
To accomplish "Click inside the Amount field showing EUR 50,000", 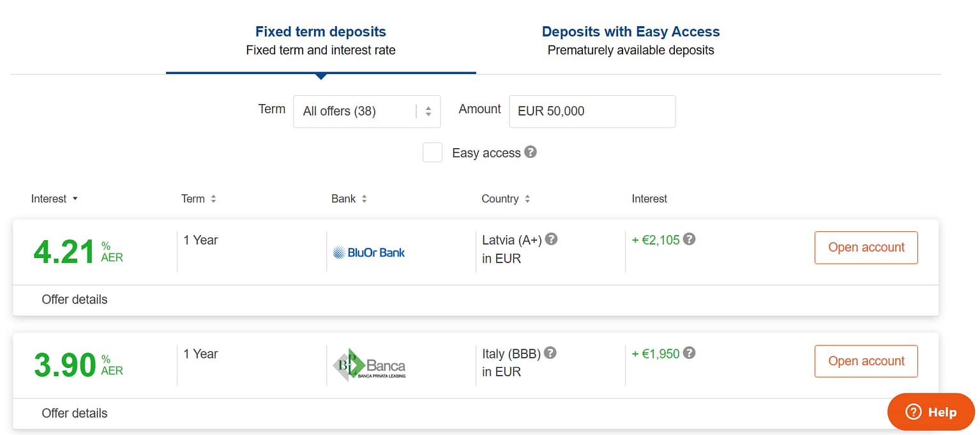I will tap(591, 111).
